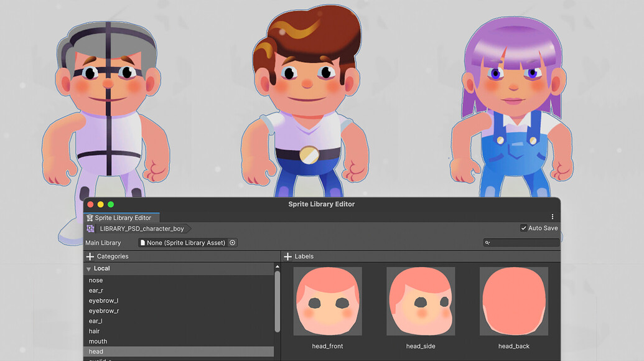Open the object picker for Main Library
The height and width of the screenshot is (361, 644).
(x=232, y=243)
